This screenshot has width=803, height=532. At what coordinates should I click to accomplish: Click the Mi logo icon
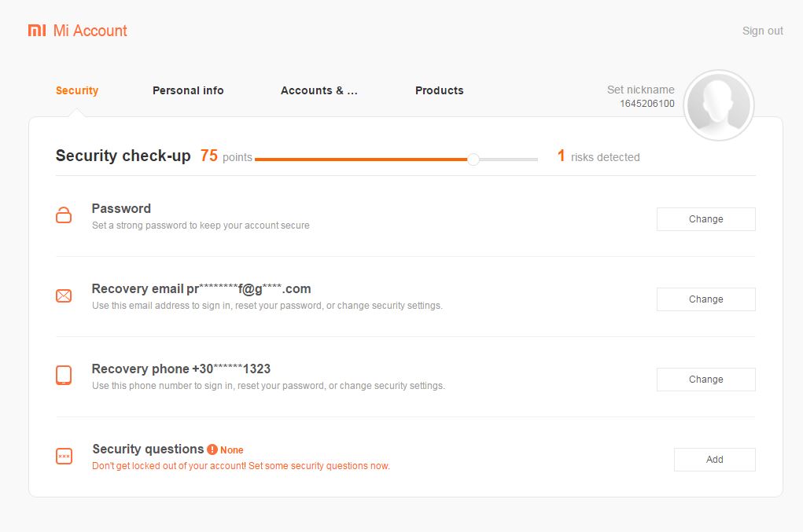[x=37, y=31]
